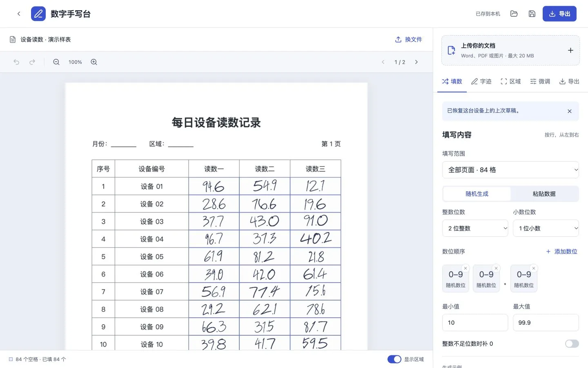588x368 pixels.
Task: Click the upload document card 上传你的文档
Action: click(x=510, y=50)
